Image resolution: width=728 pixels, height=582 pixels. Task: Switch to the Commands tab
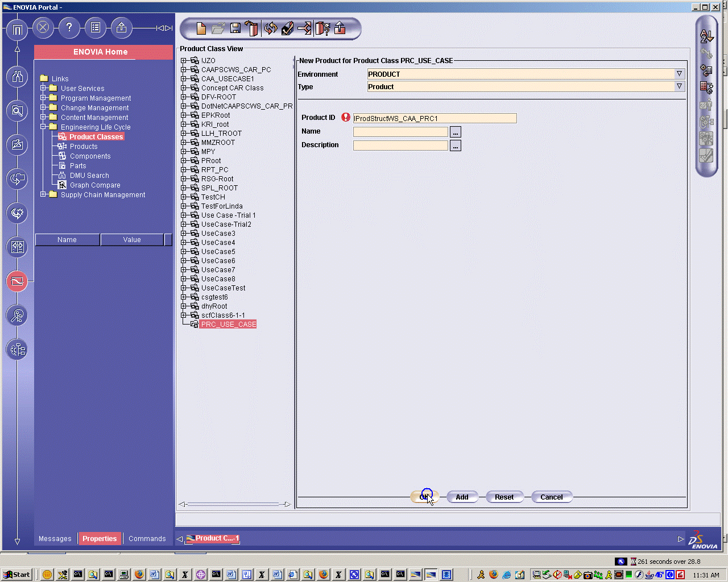[147, 539]
